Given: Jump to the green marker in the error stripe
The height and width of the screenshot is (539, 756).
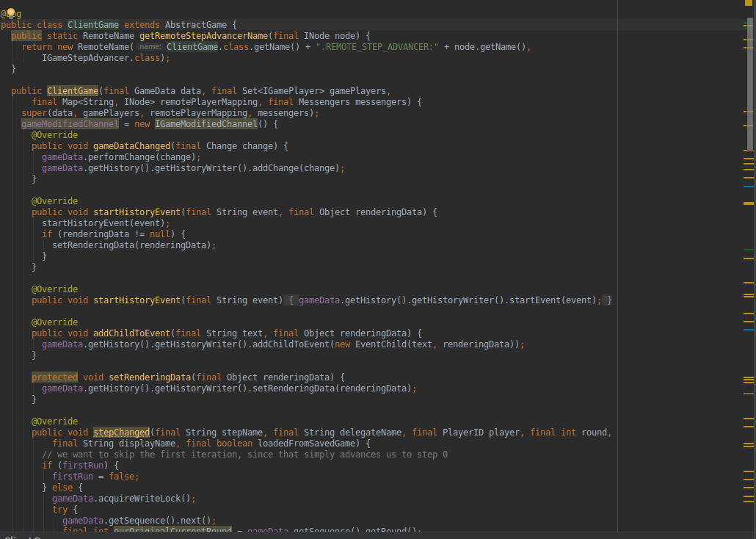Looking at the screenshot, I should tap(748, 250).
